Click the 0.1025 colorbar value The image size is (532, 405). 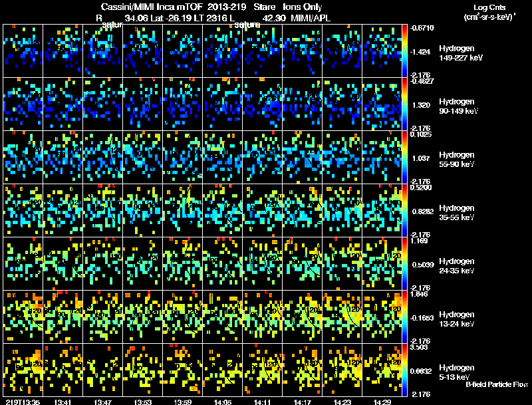coord(421,134)
